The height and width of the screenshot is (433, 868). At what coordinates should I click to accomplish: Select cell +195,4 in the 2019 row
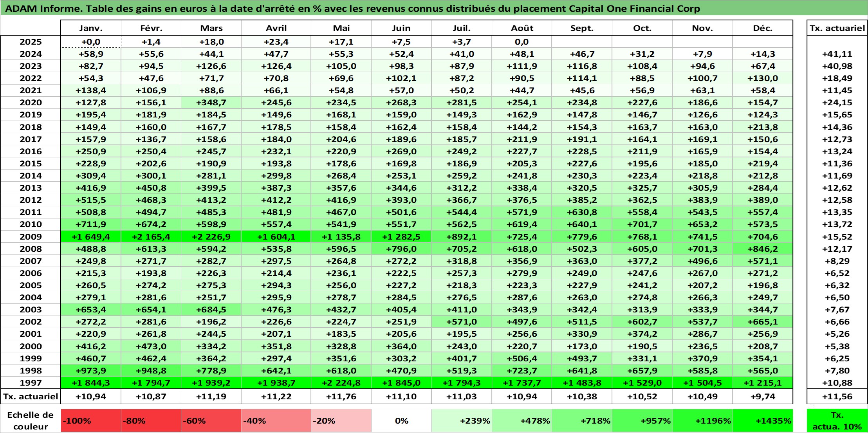(x=91, y=115)
